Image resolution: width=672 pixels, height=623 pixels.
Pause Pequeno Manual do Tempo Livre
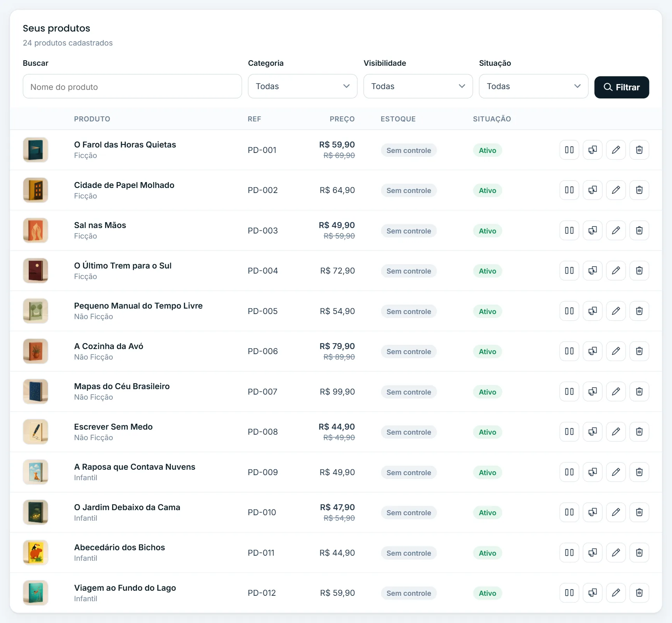[569, 311]
